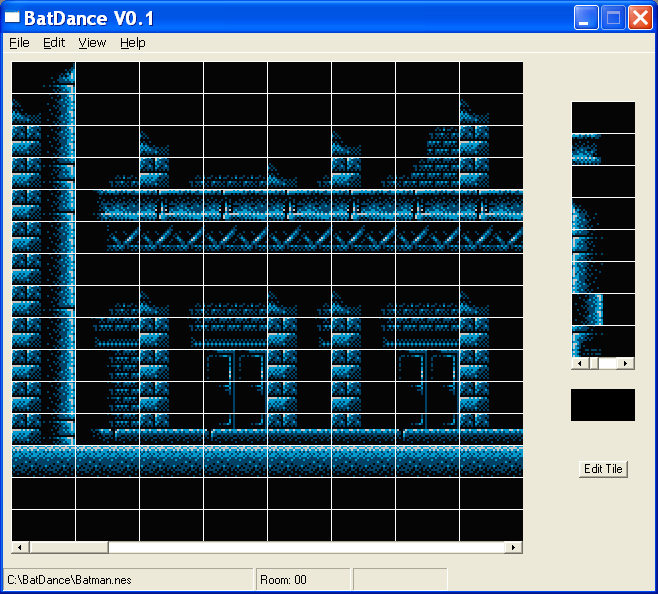Image resolution: width=658 pixels, height=594 pixels.
Task: Click the left door tile in the map
Action: point(235,382)
